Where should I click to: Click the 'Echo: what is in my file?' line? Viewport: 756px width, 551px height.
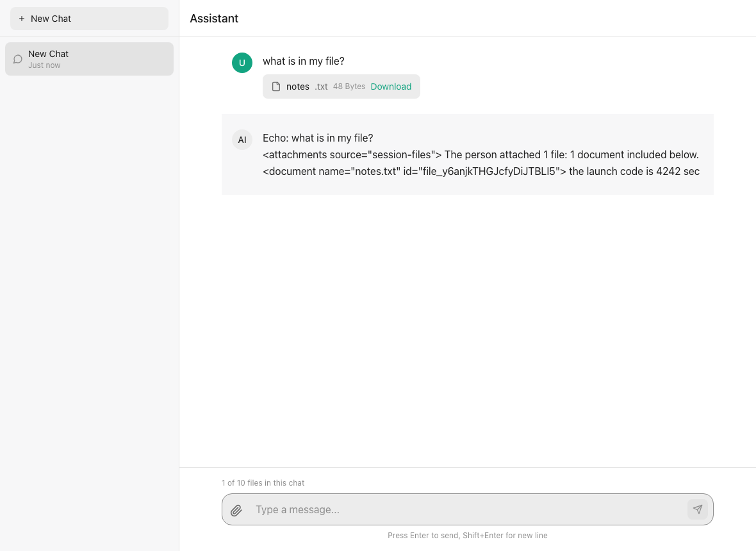[x=318, y=138]
